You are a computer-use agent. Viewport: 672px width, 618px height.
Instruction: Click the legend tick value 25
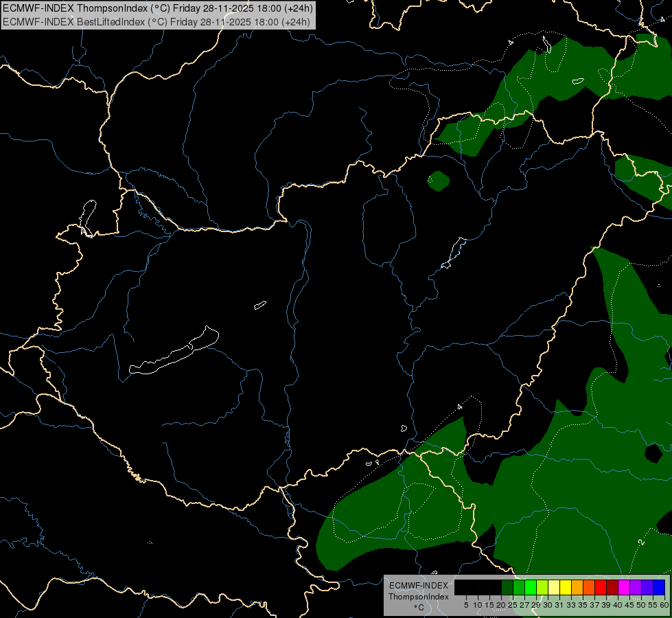click(513, 605)
